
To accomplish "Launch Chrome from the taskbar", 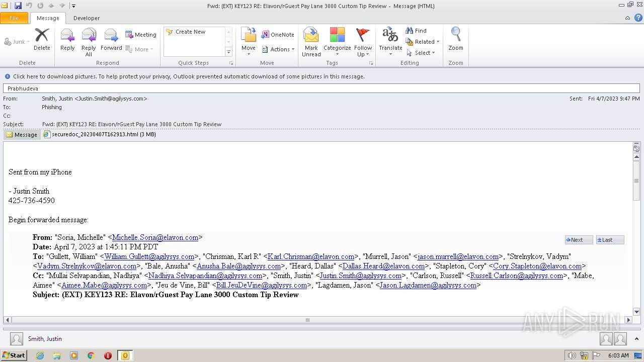I will (91, 355).
